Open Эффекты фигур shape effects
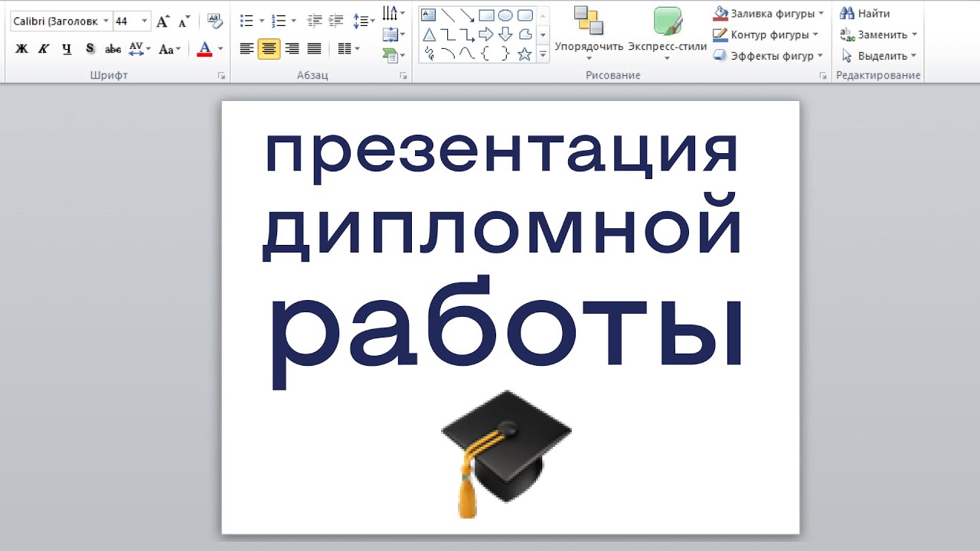980x551 pixels. coord(769,55)
